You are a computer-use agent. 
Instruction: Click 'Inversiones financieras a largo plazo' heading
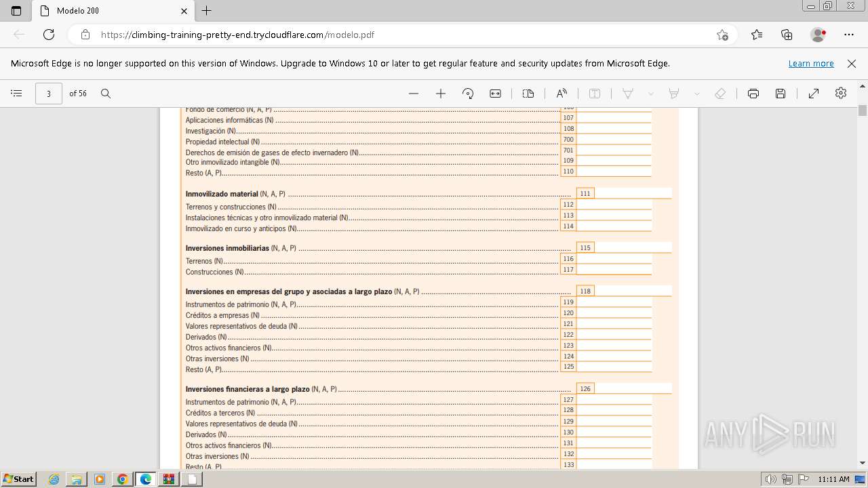(248, 389)
